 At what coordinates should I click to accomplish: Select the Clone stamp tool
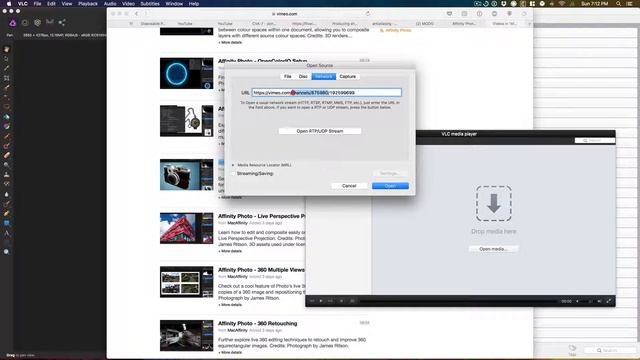7,175
